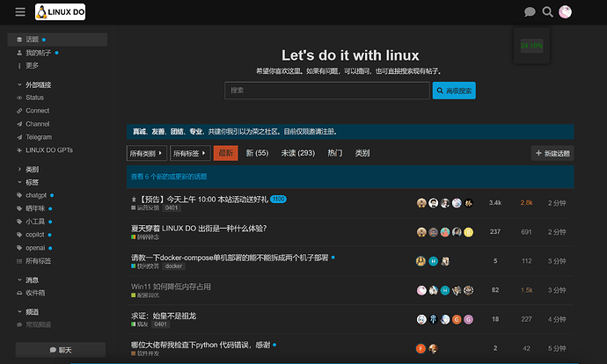Open the search magnifier in header
The width and height of the screenshot is (607, 364).
(547, 12)
